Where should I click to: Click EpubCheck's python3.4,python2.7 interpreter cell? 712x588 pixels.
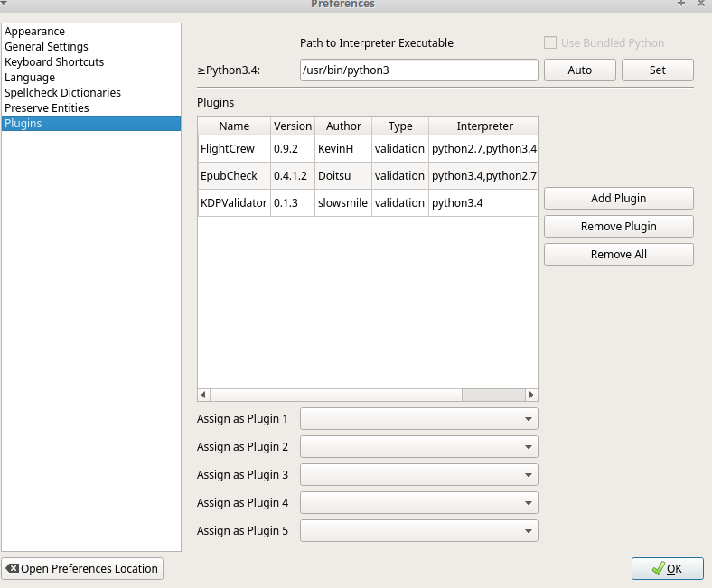click(x=483, y=176)
